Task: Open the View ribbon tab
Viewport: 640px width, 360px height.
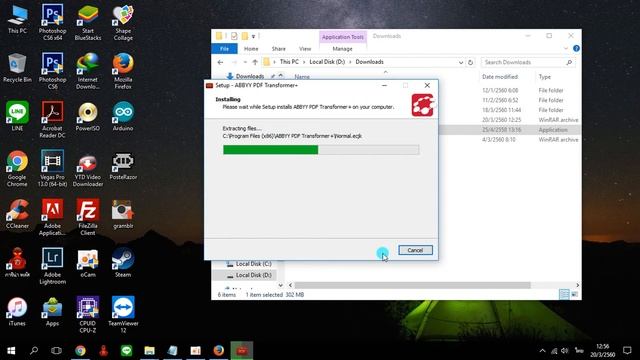Action: (x=305, y=49)
